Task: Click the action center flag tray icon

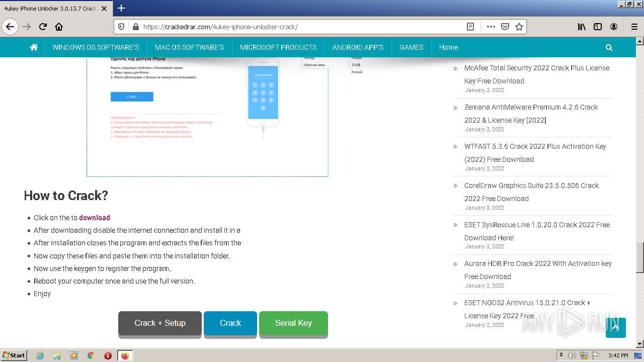Action: click(x=595, y=355)
